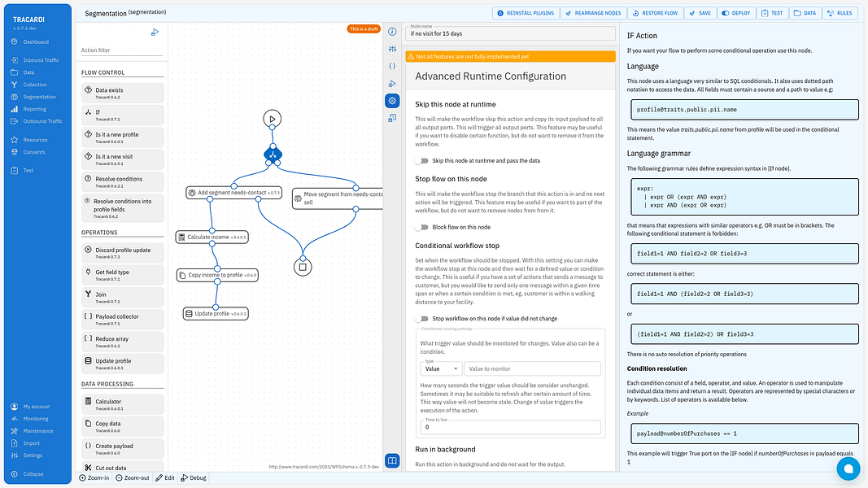Expand the Value type dropdown

tap(441, 368)
